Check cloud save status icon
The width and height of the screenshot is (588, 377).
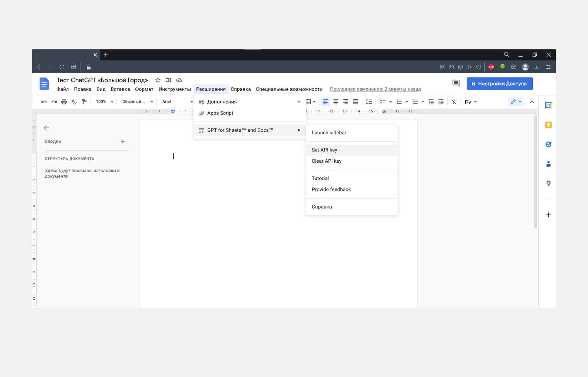pyautogui.click(x=179, y=80)
